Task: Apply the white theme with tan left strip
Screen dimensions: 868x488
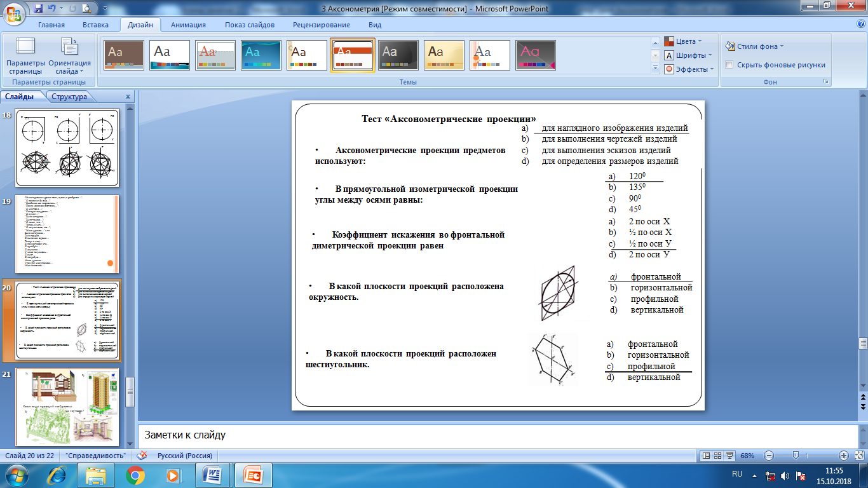Action: click(x=307, y=55)
